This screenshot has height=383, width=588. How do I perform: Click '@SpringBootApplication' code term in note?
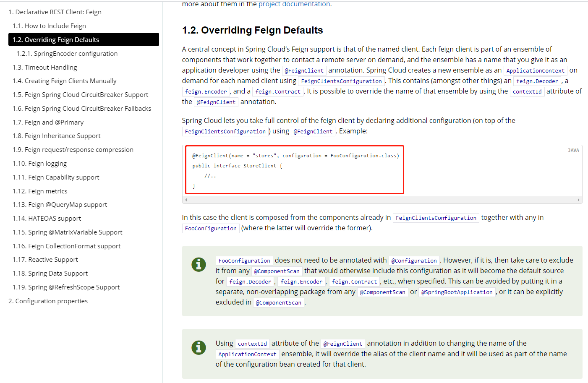[457, 292]
